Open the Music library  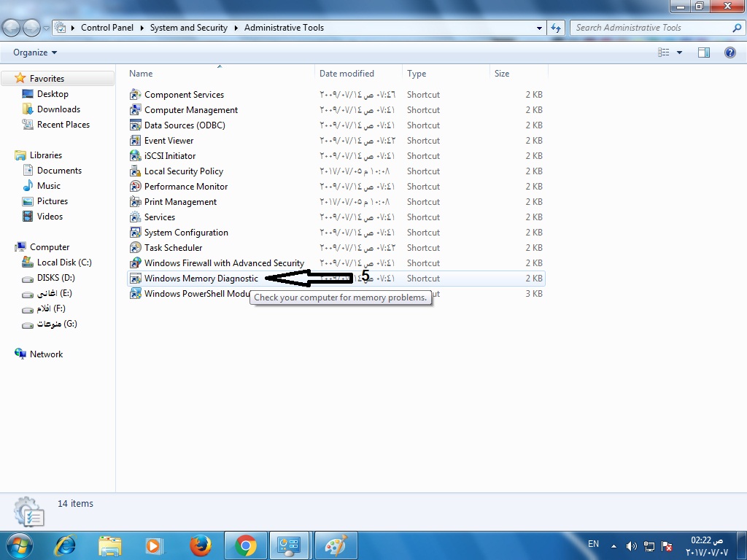(x=49, y=186)
